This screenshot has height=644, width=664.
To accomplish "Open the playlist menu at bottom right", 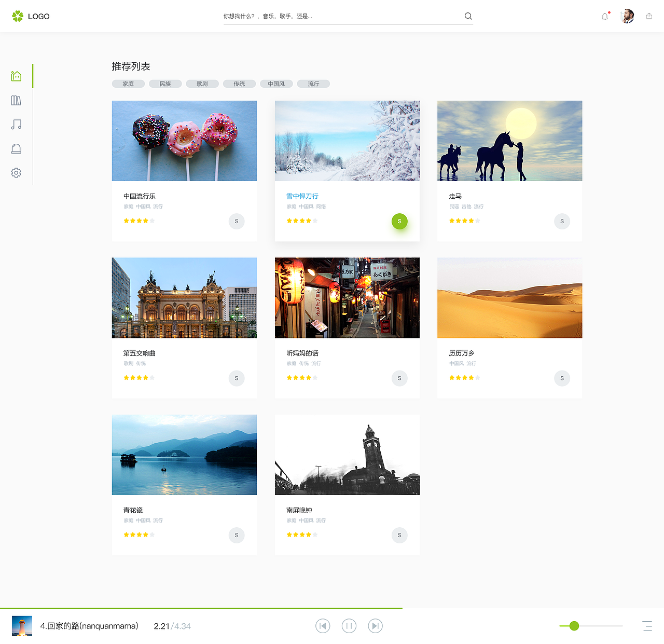I will [x=647, y=626].
